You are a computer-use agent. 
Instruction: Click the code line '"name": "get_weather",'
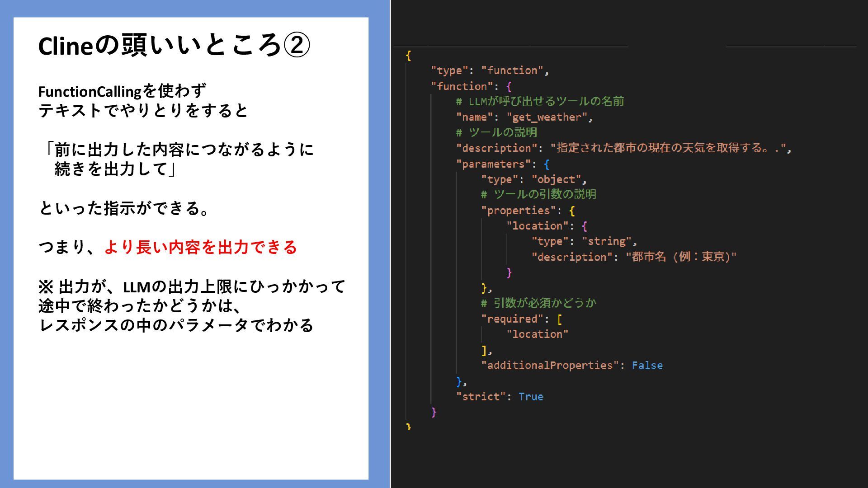(524, 117)
